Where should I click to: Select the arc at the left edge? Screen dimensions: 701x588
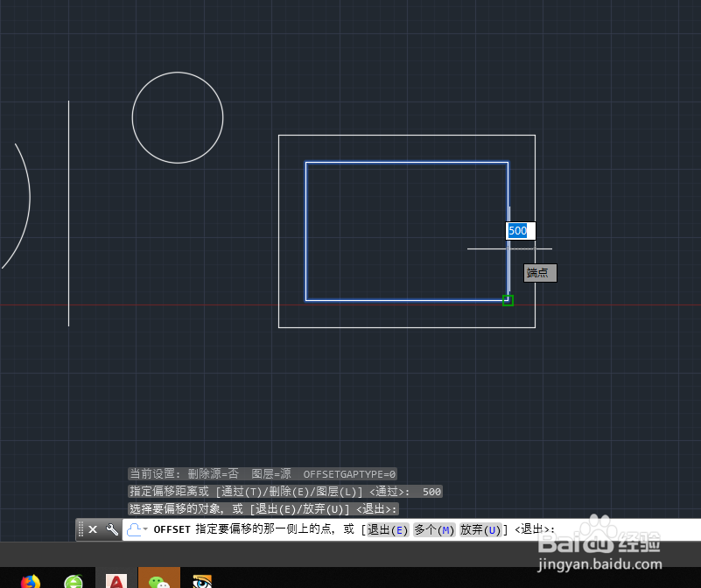point(30,197)
